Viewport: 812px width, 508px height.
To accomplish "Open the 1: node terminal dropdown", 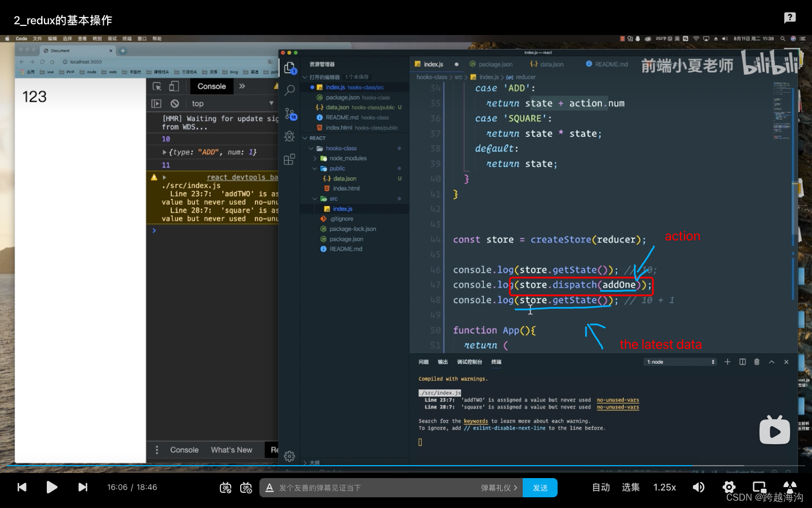I will (x=681, y=362).
